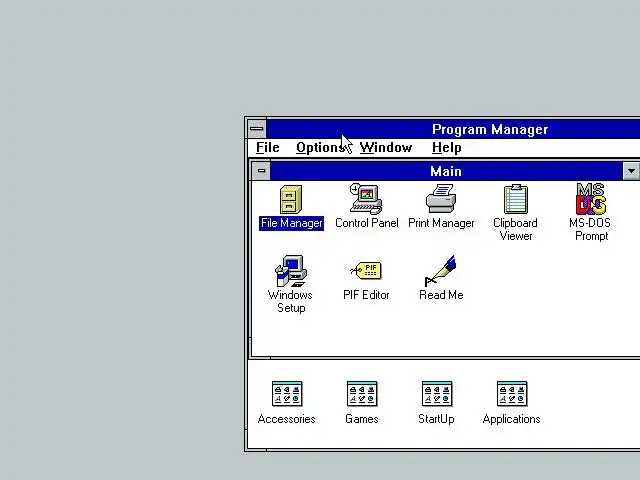
Task: Open the Options menu
Action: (x=322, y=147)
